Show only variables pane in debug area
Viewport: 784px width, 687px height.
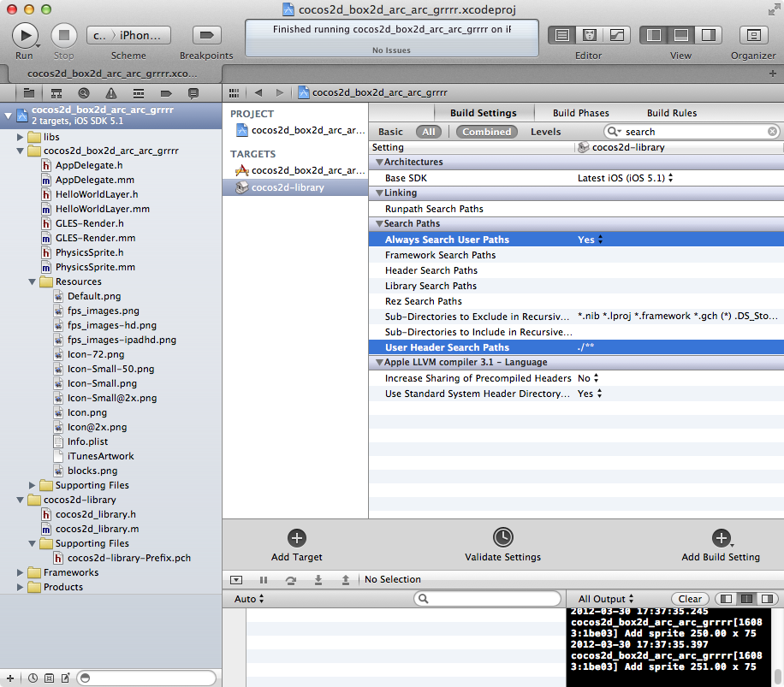click(727, 599)
